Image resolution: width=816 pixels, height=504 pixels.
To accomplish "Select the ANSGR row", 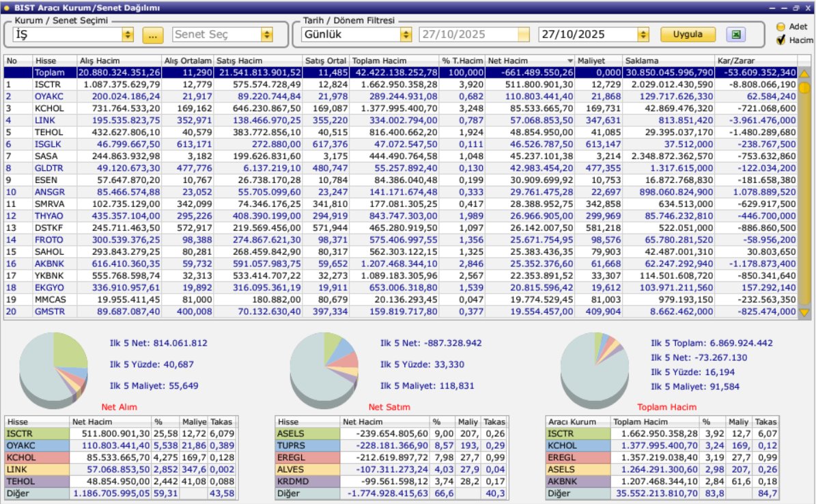I will (401, 192).
